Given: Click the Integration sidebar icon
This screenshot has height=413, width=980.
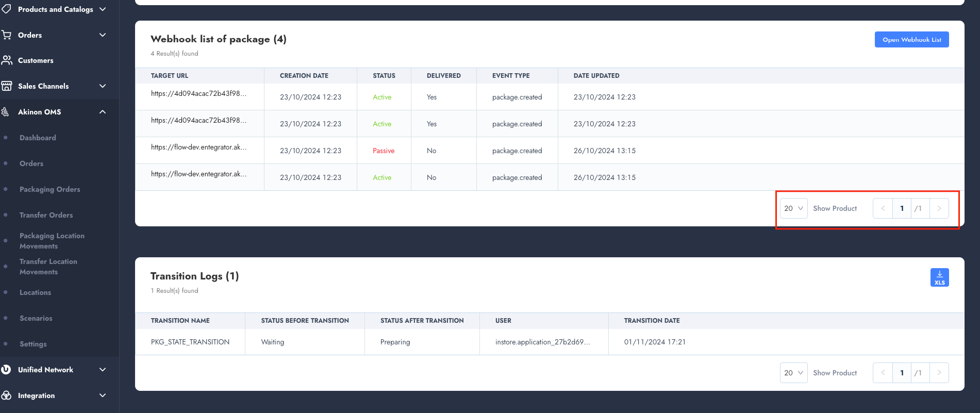Looking at the screenshot, I should tap(6, 395).
